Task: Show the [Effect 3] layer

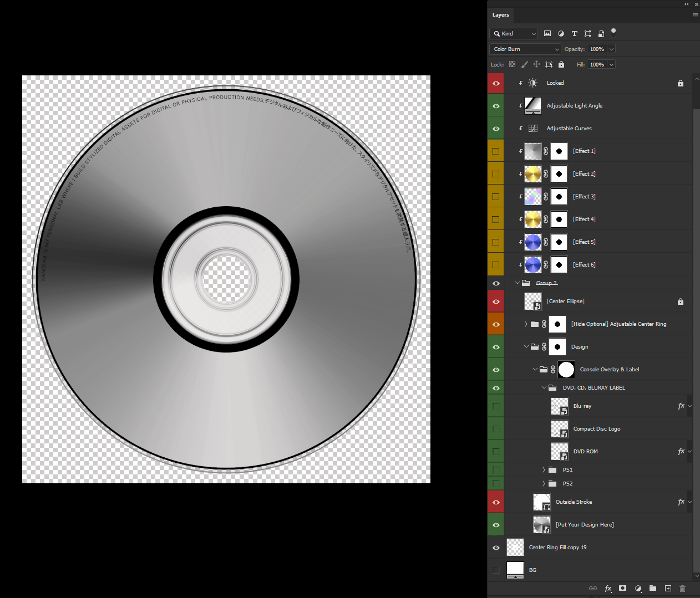Action: click(x=496, y=197)
